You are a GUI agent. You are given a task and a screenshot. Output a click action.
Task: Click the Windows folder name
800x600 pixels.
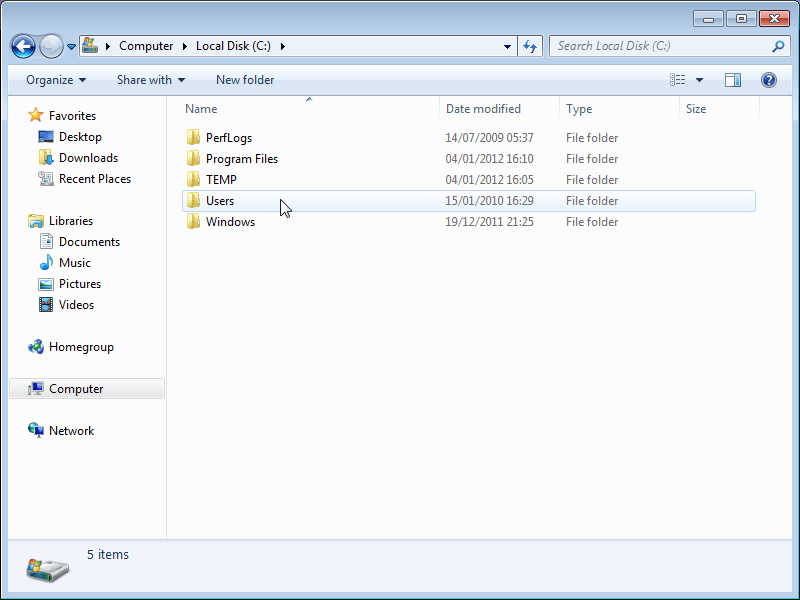(x=230, y=222)
